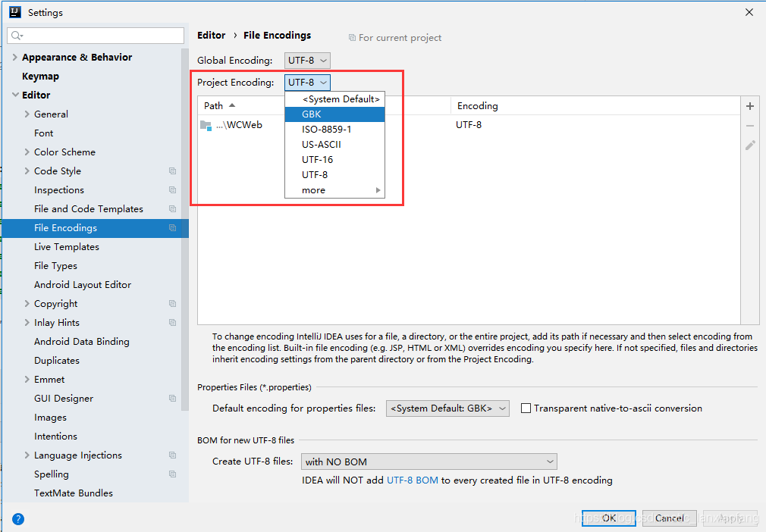Expand the Appearance & Behavior section

click(14, 57)
